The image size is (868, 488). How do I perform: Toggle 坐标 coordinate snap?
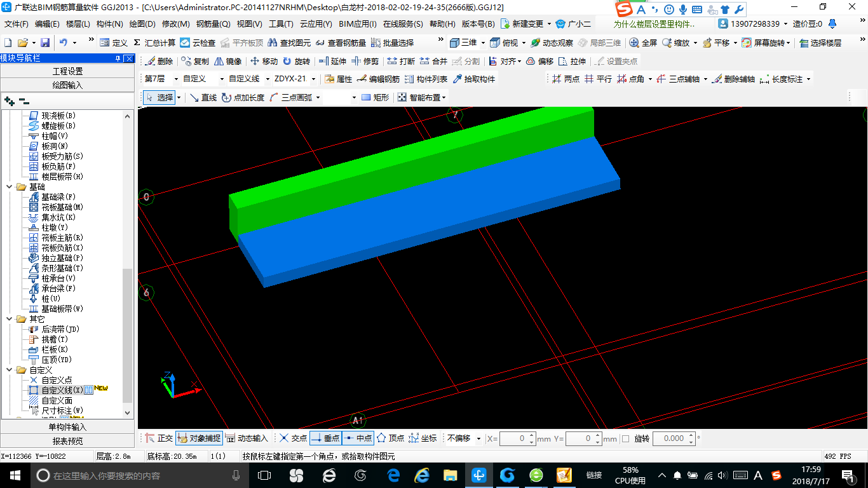423,438
